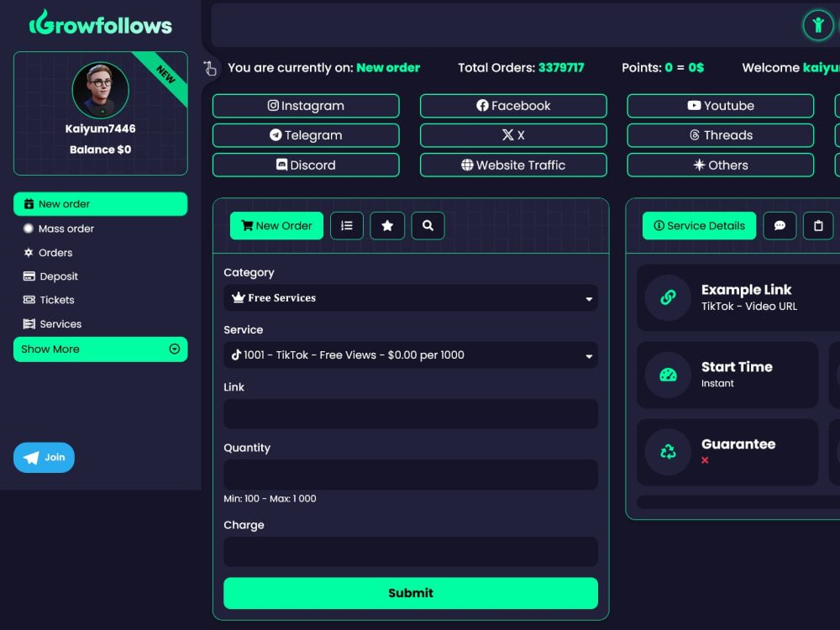The image size is (840, 630).
Task: Click the Guarantee recycle icon
Action: (x=668, y=452)
